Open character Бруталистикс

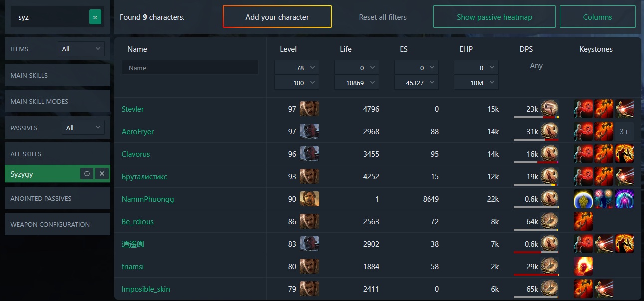click(144, 177)
